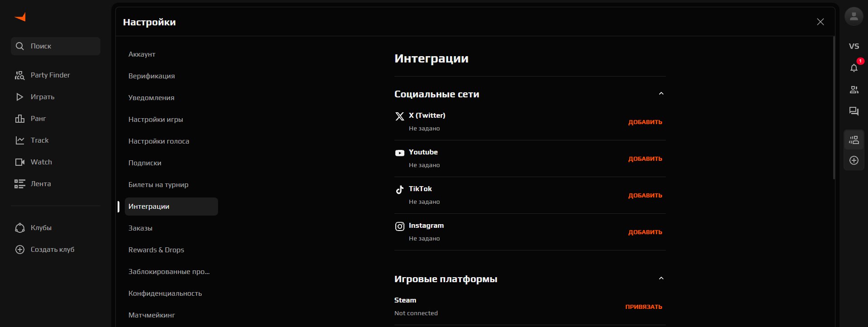Switch to Настройки голоса settings tab
The image size is (868, 327).
[159, 141]
